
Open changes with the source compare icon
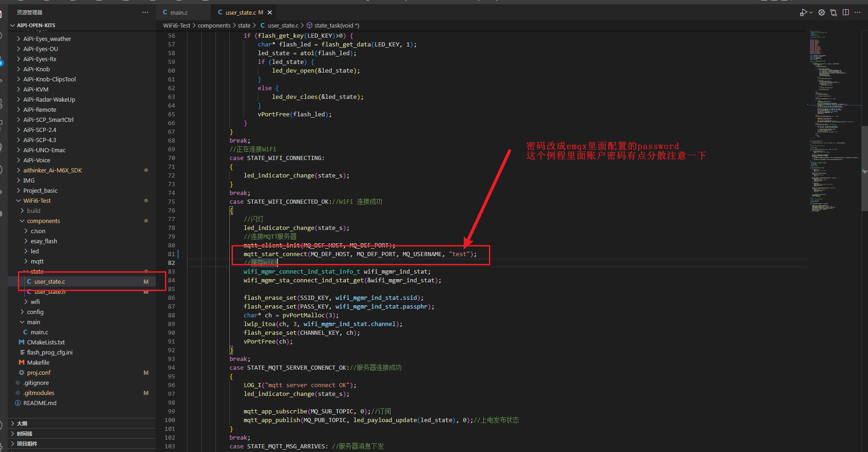(x=834, y=12)
